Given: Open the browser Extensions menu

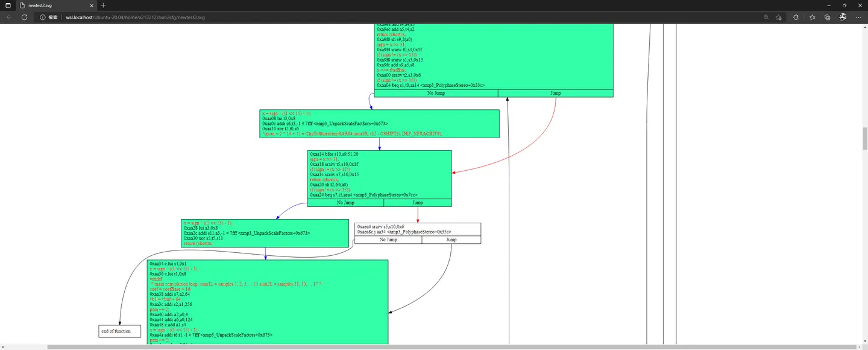Looking at the screenshot, I should (796, 17).
